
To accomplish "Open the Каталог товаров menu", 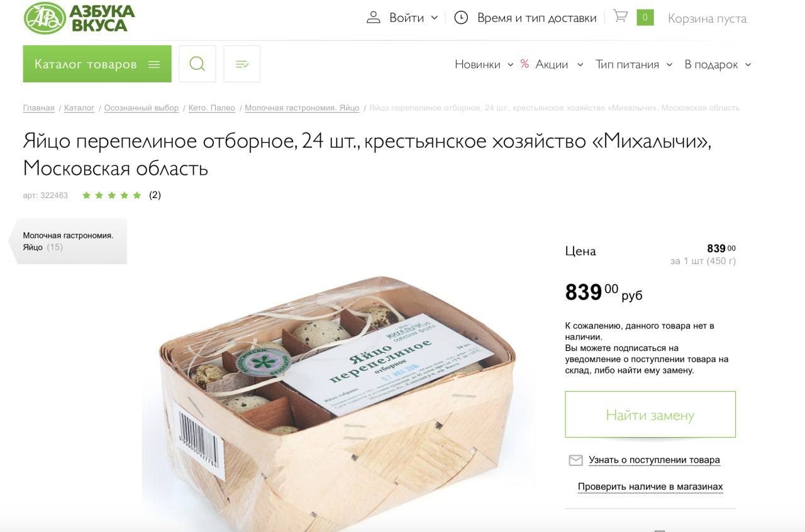I will (97, 64).
